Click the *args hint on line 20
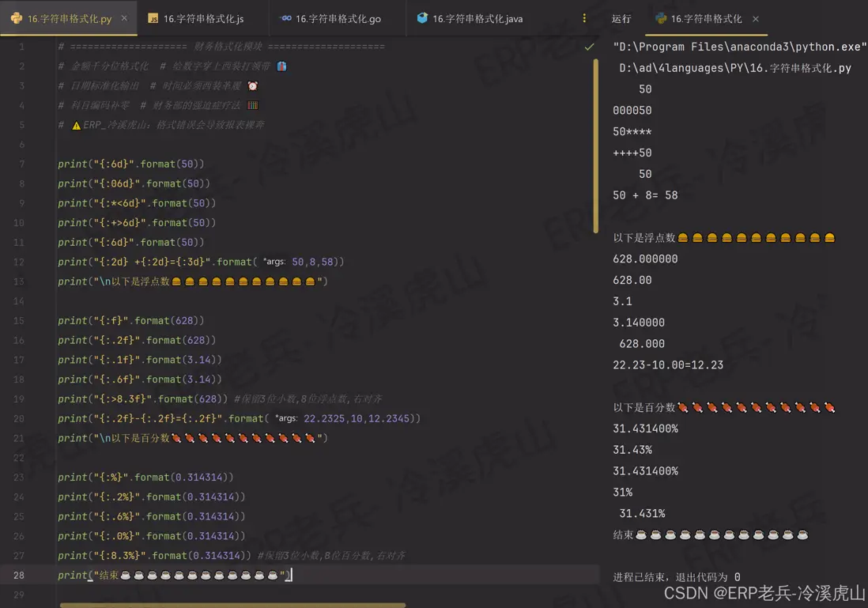Screen dimensions: 868x608 pos(287,418)
